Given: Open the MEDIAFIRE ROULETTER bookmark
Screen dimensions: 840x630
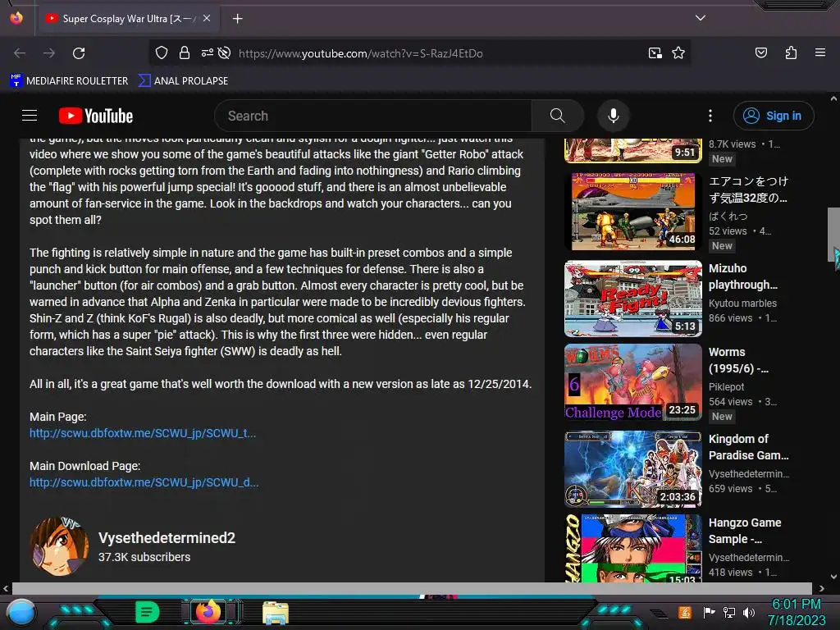Looking at the screenshot, I should [x=69, y=80].
